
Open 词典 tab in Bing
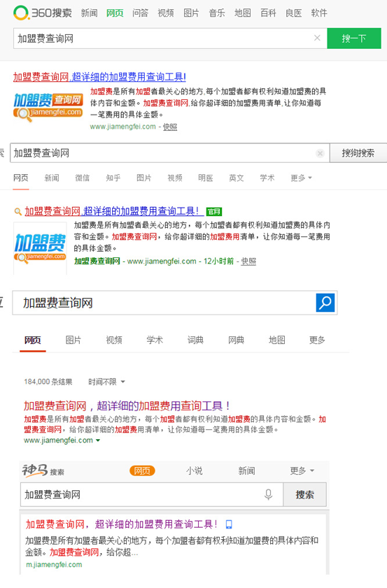195,340
